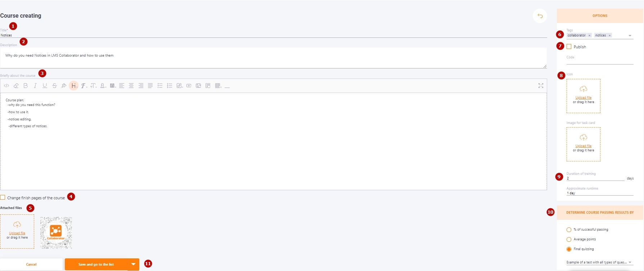Click the attached Collaborator image thumbnail
The image size is (644, 271).
click(x=56, y=233)
